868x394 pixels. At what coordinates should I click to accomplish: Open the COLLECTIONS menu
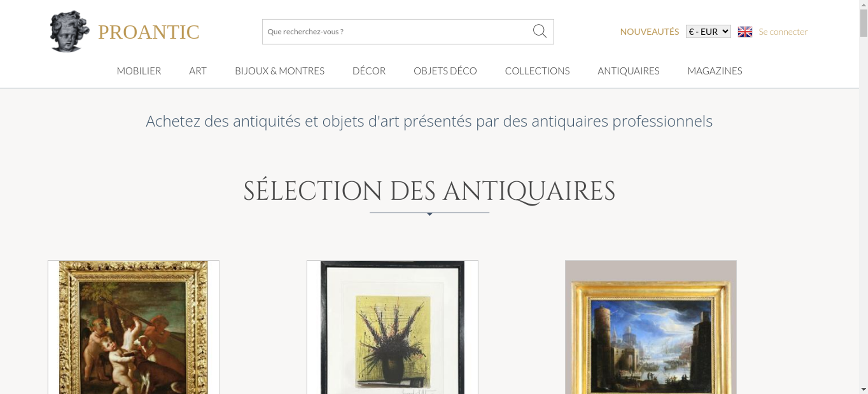pyautogui.click(x=537, y=71)
